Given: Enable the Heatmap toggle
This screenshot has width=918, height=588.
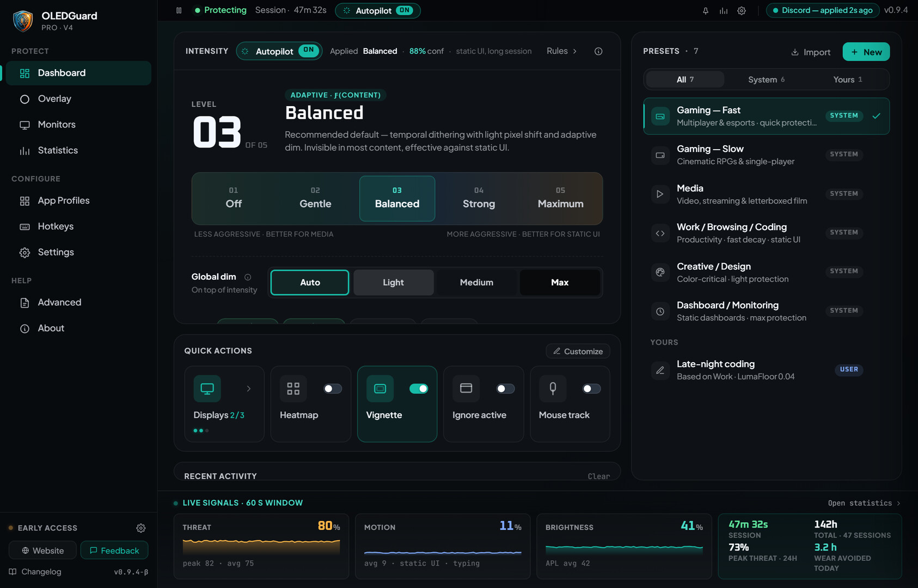Looking at the screenshot, I should 333,389.
